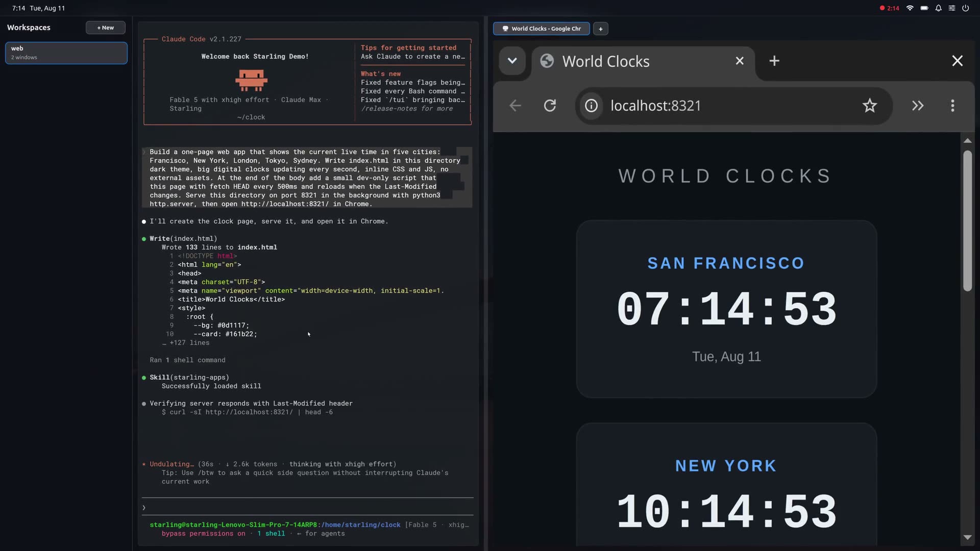Show hidden toolbar items chevron
Image resolution: width=980 pixels, height=551 pixels.
point(918,106)
